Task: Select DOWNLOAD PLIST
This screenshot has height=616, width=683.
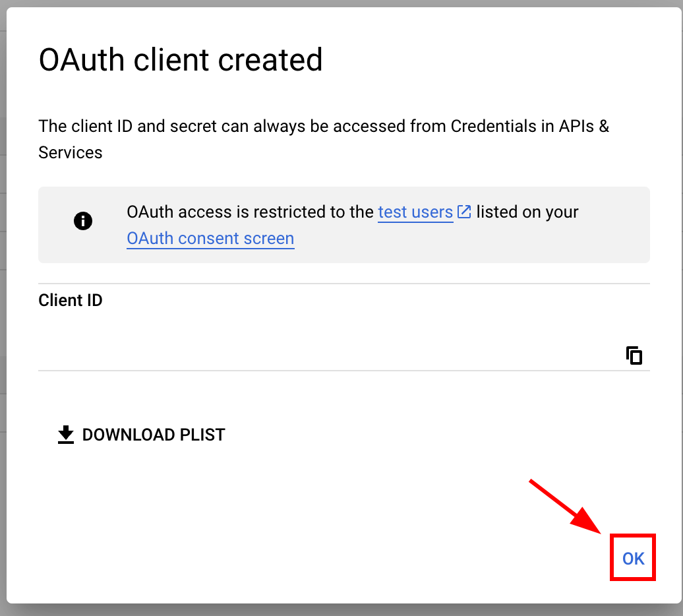Action: point(142,435)
